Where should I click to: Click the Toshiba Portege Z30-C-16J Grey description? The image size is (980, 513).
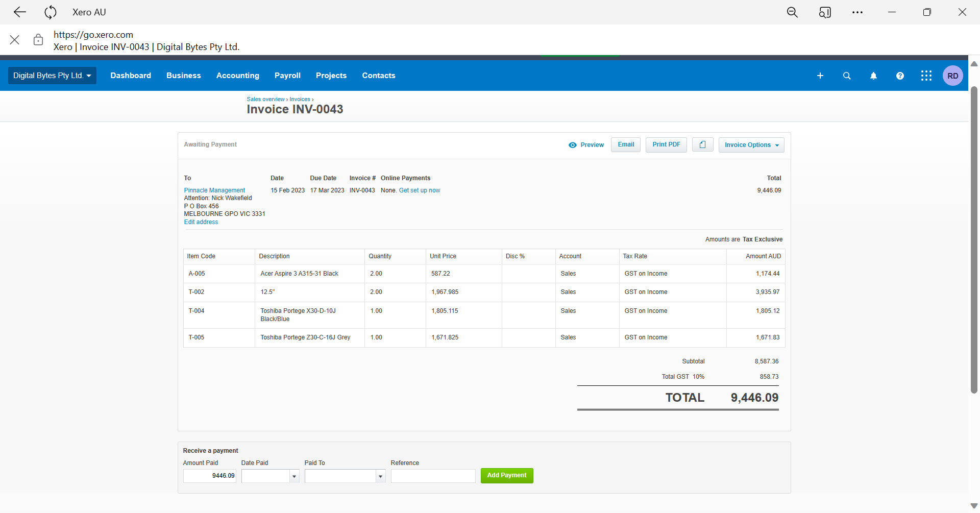click(x=305, y=337)
